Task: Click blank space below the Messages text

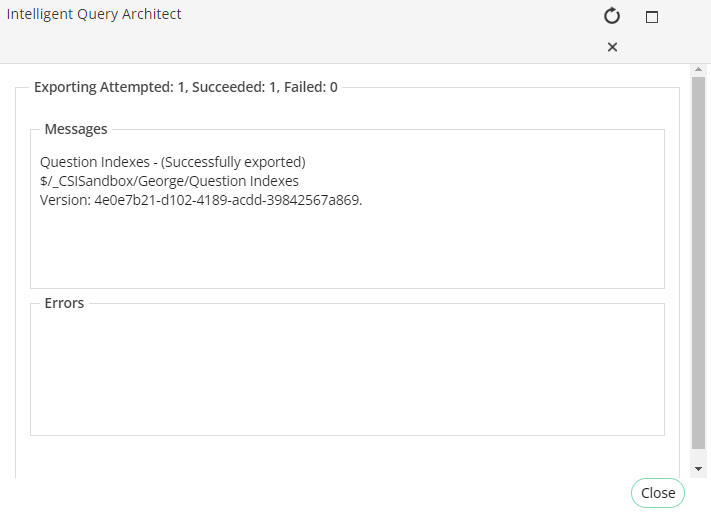Action: click(347, 250)
